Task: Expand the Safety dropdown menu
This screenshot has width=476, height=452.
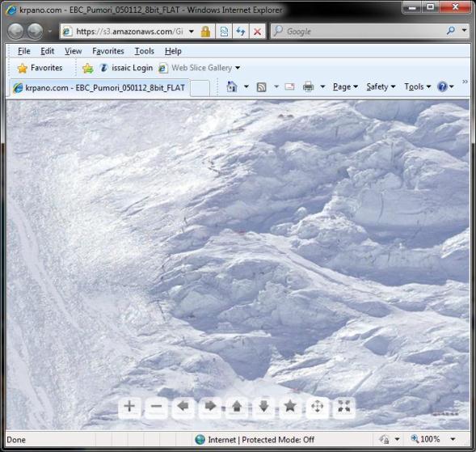Action: coord(381,87)
